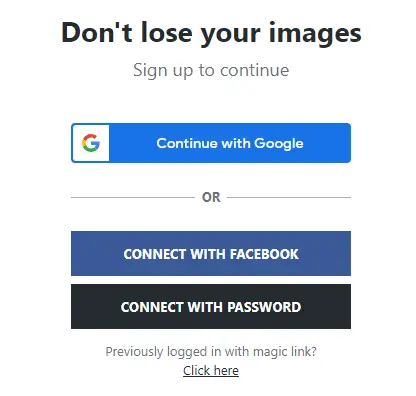Click the Sign up to continue subtitle

[211, 70]
